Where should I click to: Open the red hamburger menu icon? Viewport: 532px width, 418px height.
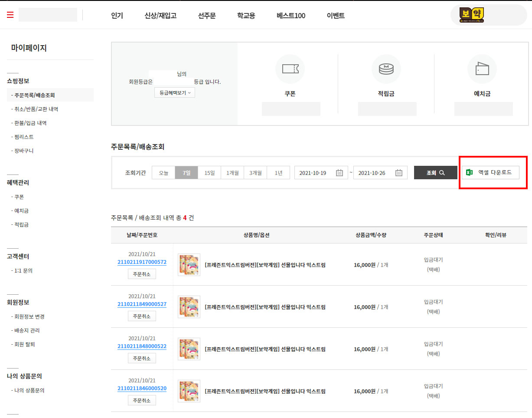(10, 15)
